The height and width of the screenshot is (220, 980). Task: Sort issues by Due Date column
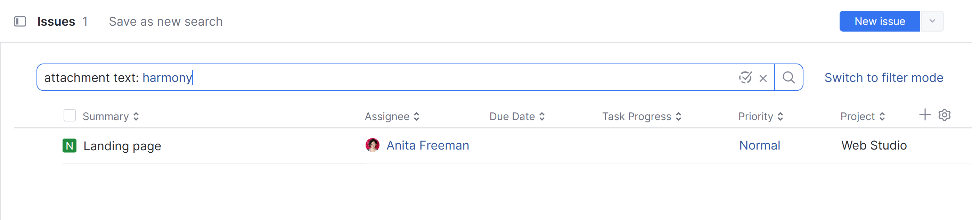tap(542, 116)
